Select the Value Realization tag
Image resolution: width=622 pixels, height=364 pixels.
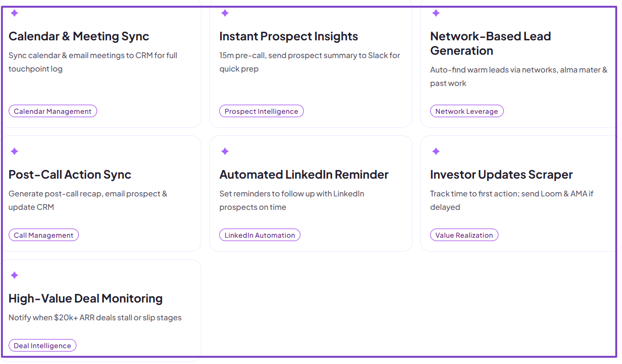tap(464, 235)
